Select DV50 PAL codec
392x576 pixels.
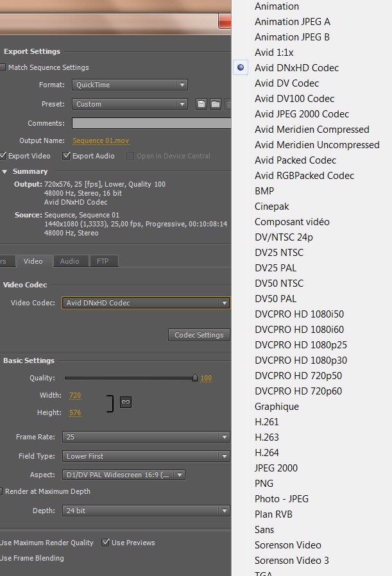275,299
